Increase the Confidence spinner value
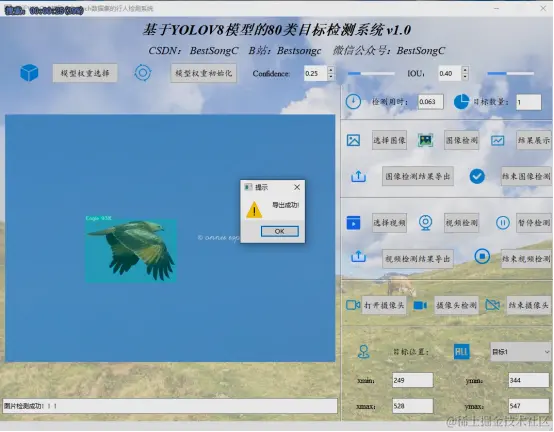 [x=331, y=70]
